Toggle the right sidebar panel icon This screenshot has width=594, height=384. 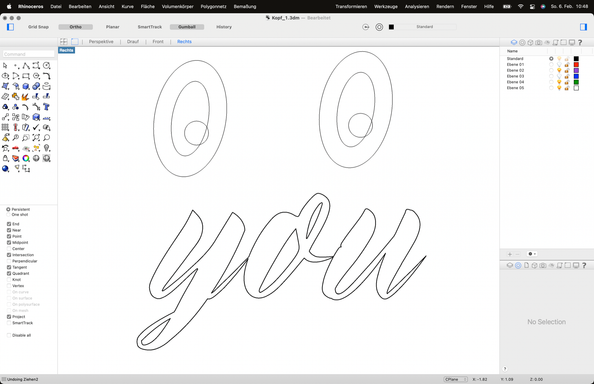click(x=583, y=27)
